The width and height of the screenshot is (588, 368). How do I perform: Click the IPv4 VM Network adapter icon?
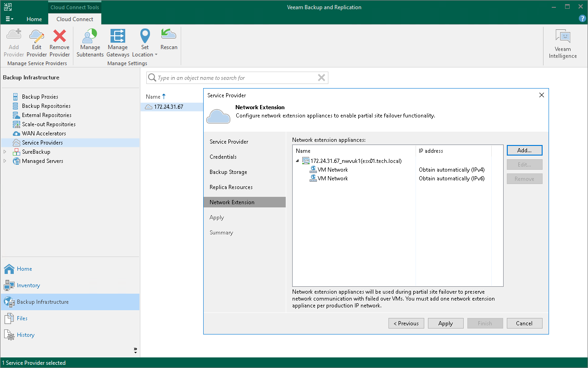(313, 170)
